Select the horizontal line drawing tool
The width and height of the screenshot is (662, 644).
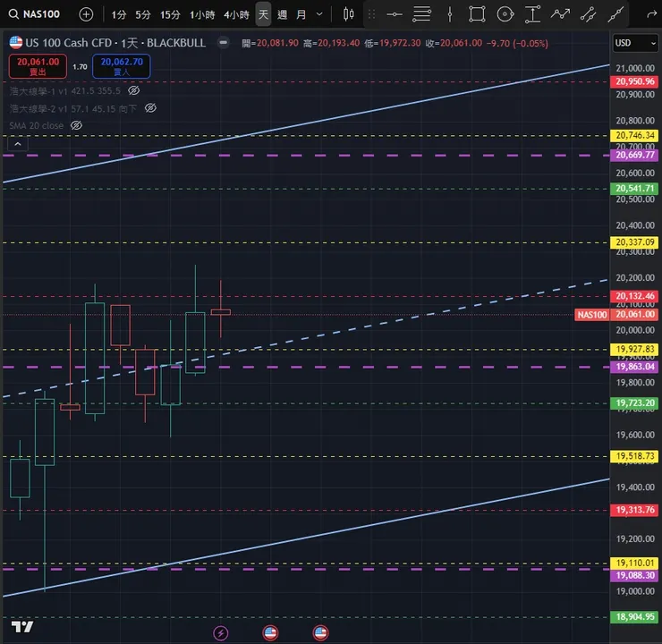(x=395, y=14)
